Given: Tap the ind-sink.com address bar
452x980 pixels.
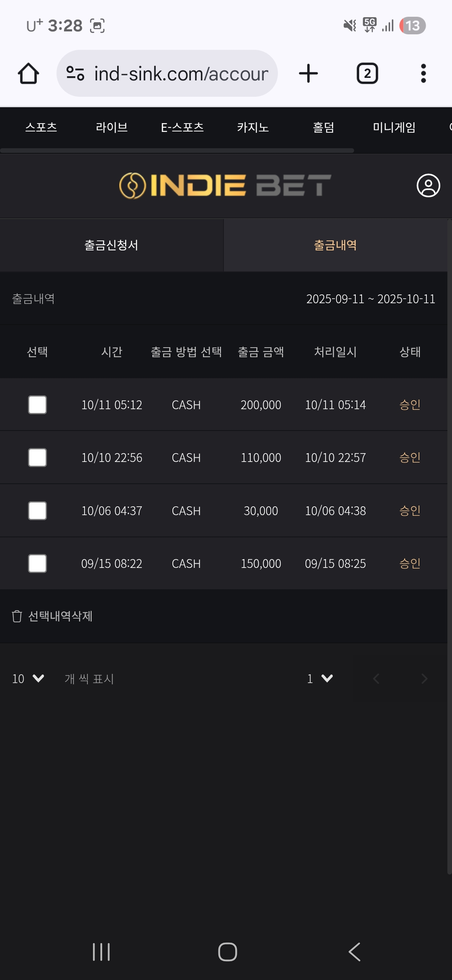Looking at the screenshot, I should pyautogui.click(x=181, y=74).
